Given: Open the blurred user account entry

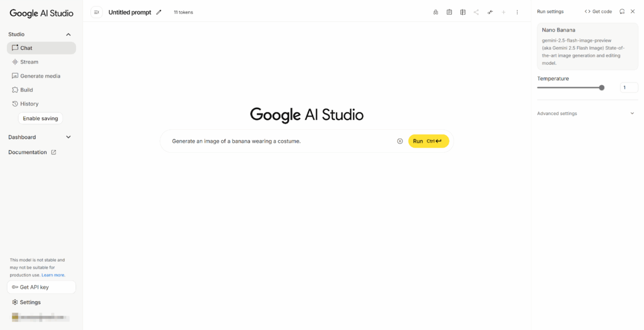Looking at the screenshot, I should (x=40, y=317).
